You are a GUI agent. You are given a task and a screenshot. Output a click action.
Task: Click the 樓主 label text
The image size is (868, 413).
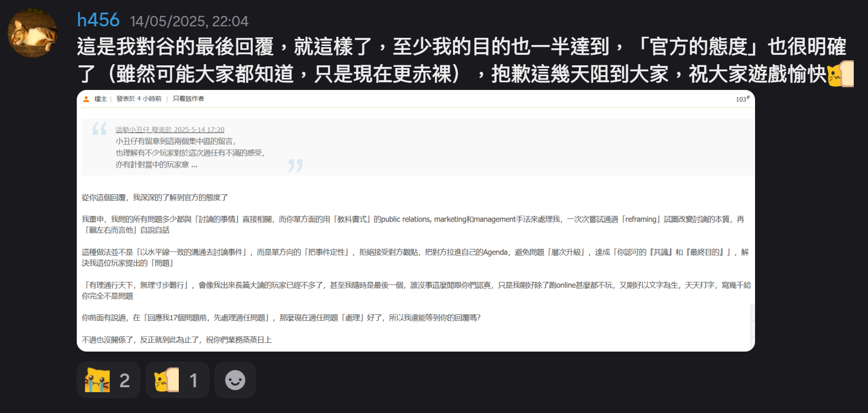click(100, 99)
